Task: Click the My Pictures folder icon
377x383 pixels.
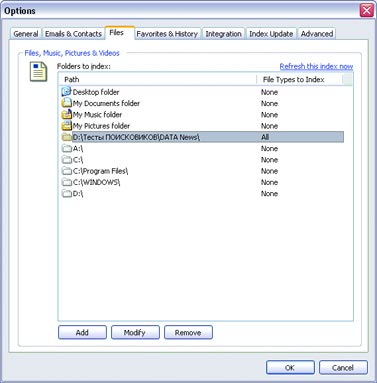Action: [x=67, y=126]
